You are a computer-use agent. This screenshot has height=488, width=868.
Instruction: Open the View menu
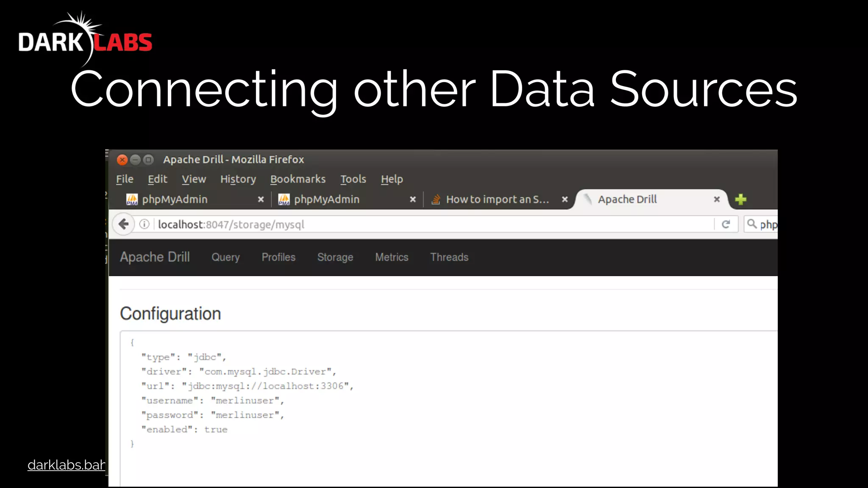194,179
